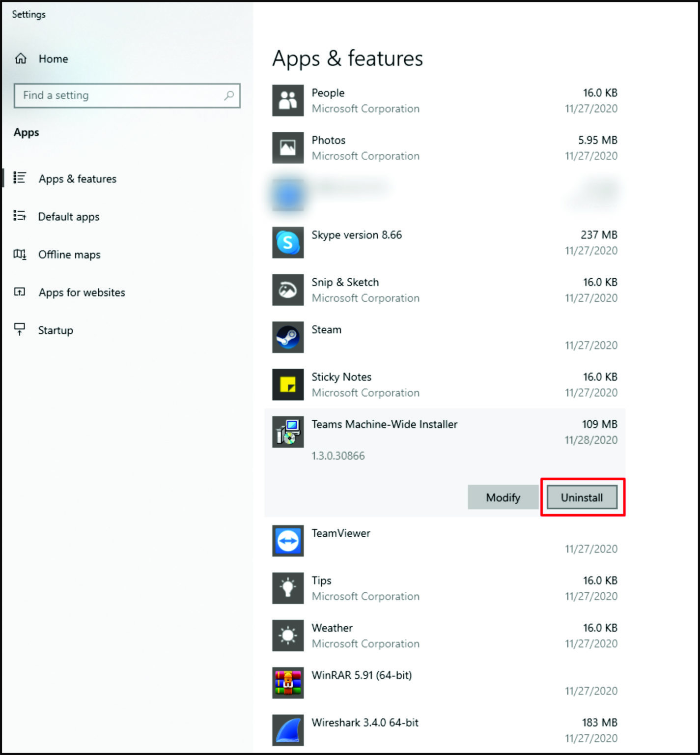This screenshot has width=700, height=755.
Task: Click the Weather sun icon
Action: point(287,636)
